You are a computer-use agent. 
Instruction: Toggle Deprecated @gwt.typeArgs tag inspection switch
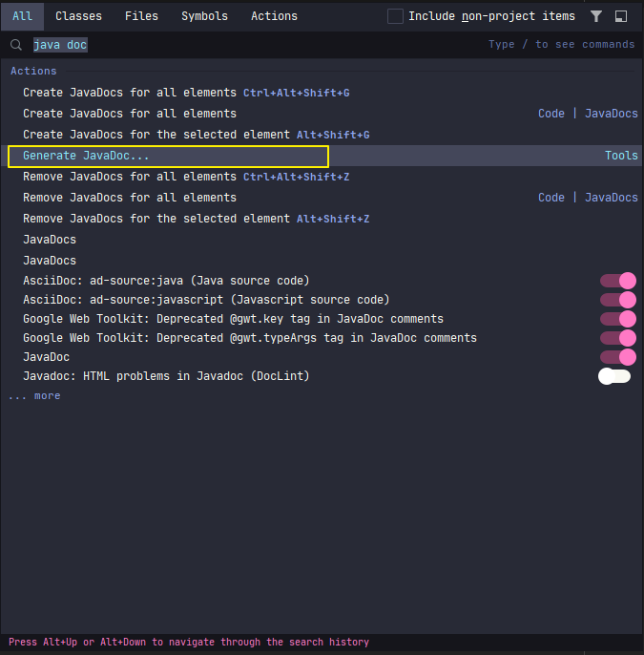[x=617, y=338]
